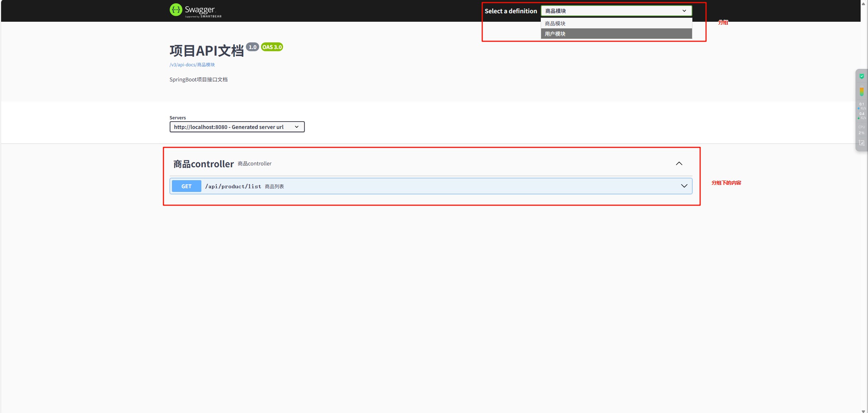868x413 pixels.
Task: Click the scrollbar up arrow
Action: click(863, 4)
